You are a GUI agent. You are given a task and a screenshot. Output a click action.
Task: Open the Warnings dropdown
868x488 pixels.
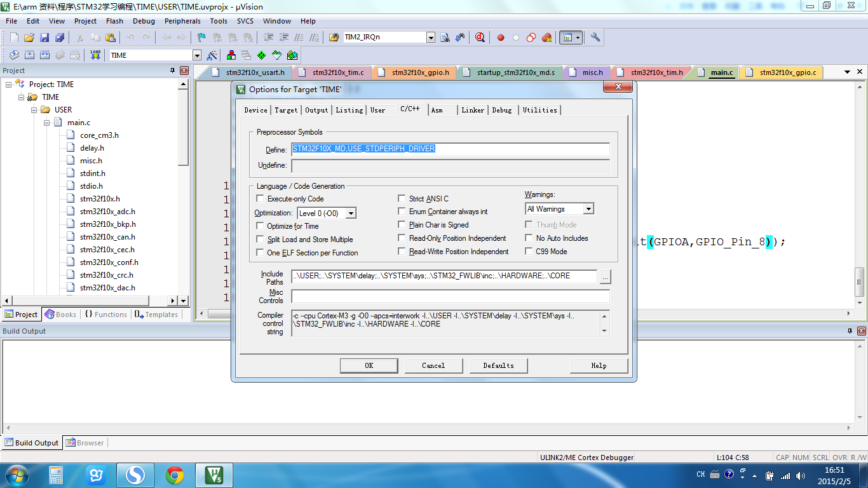(x=588, y=209)
